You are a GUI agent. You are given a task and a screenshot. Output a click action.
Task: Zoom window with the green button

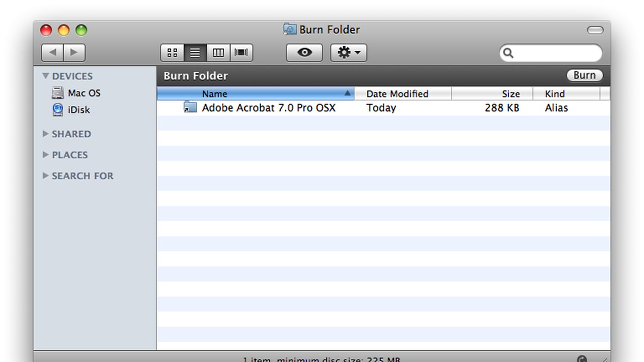click(x=82, y=30)
